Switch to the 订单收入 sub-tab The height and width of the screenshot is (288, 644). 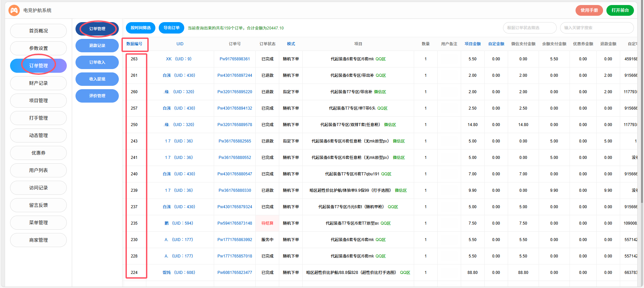[x=97, y=62]
